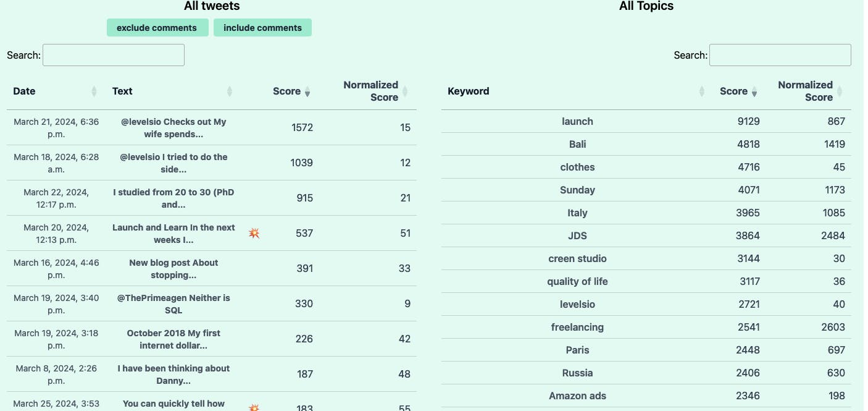Select the 'Bali' keyword row

pos(646,144)
